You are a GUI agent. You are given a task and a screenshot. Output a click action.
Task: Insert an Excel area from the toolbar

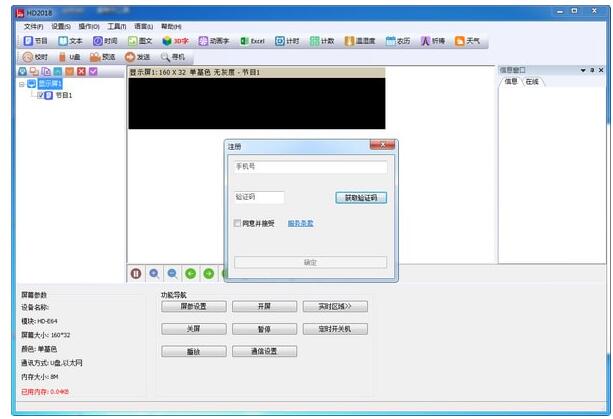coord(252,41)
